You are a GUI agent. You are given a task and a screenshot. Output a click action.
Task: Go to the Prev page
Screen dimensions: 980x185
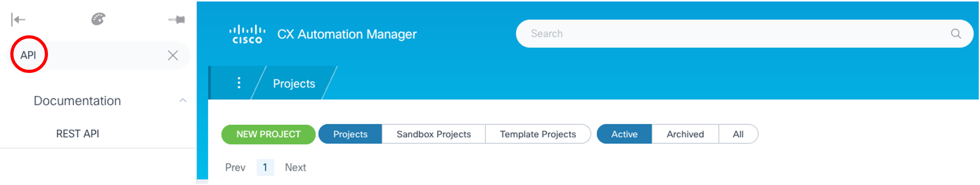[x=235, y=168]
